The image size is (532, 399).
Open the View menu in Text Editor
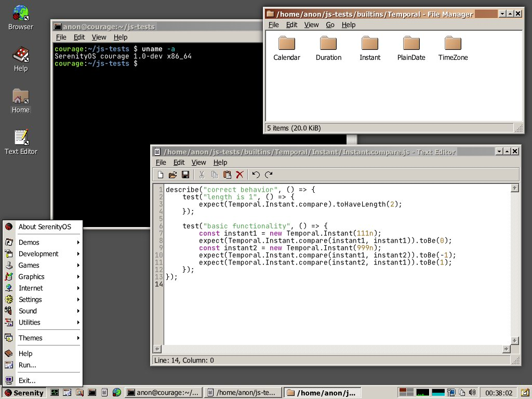[198, 163]
